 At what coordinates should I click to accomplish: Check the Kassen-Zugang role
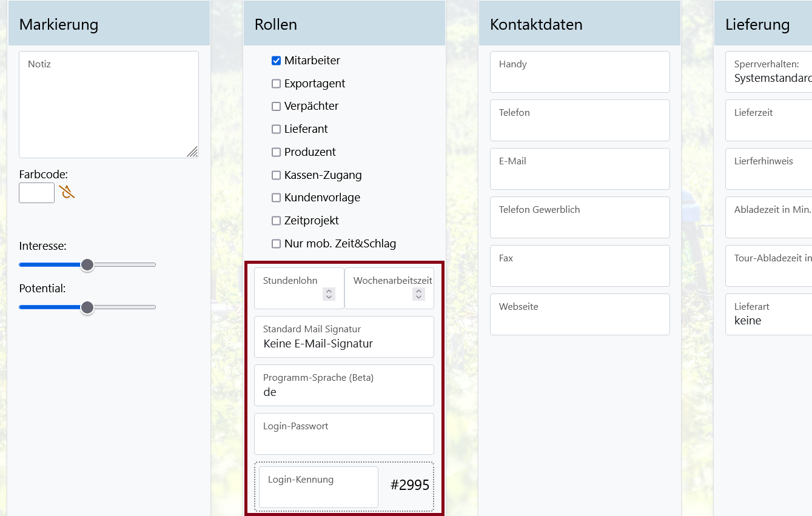[277, 175]
